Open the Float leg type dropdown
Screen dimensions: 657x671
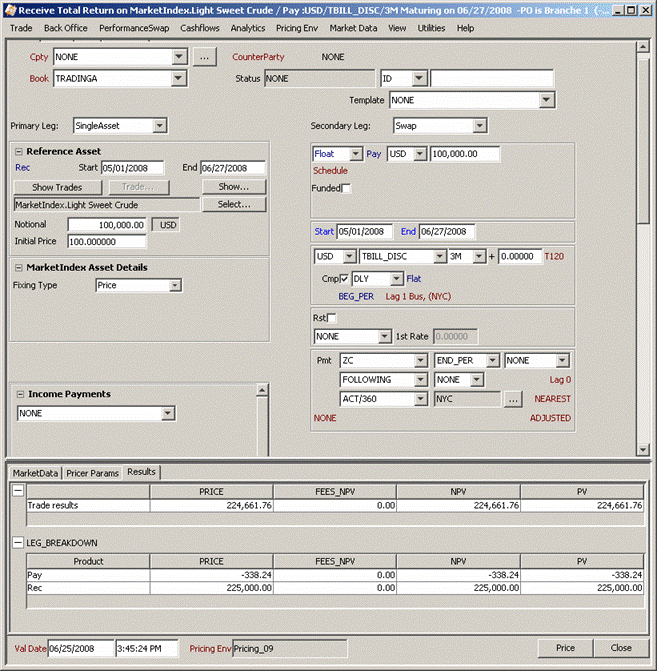[x=356, y=154]
